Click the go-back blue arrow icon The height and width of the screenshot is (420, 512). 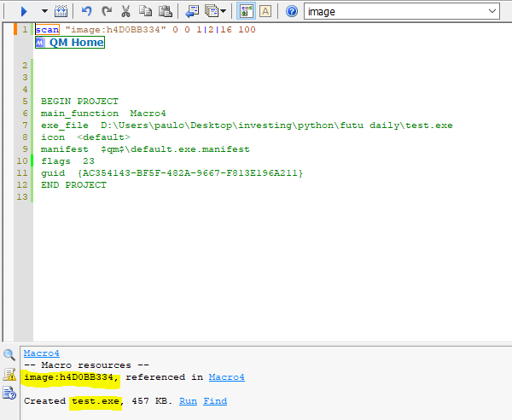pos(192,11)
